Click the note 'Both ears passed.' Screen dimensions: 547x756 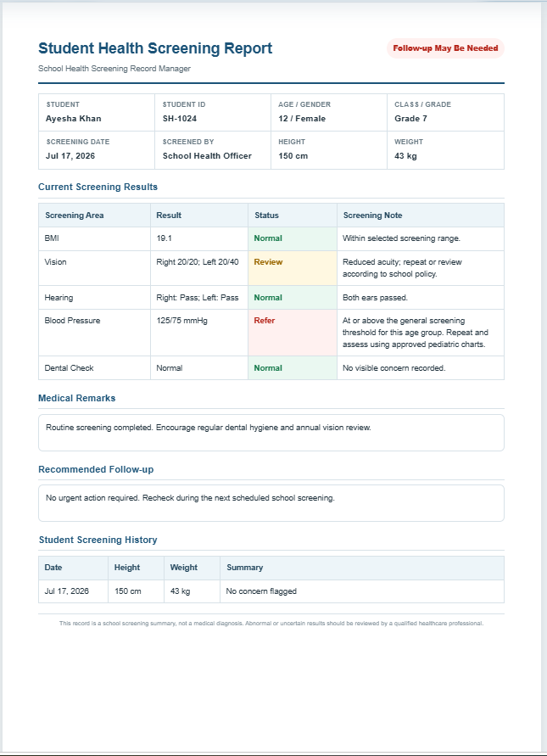coord(375,298)
